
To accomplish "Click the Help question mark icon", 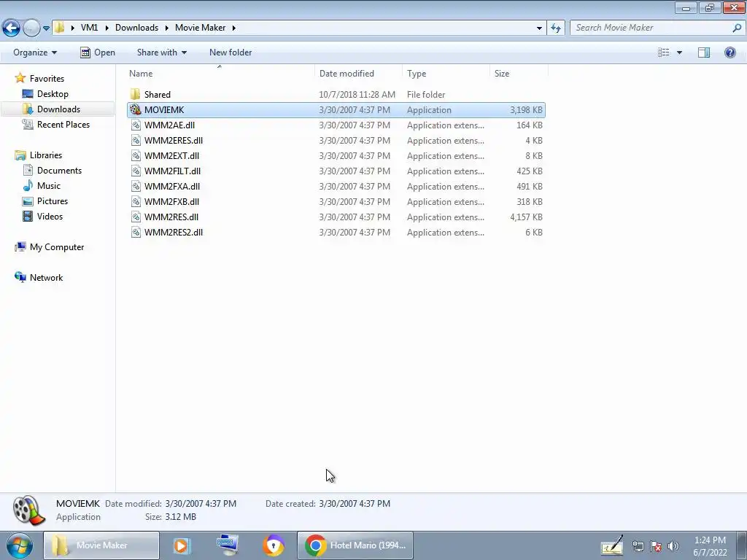I will click(x=729, y=52).
